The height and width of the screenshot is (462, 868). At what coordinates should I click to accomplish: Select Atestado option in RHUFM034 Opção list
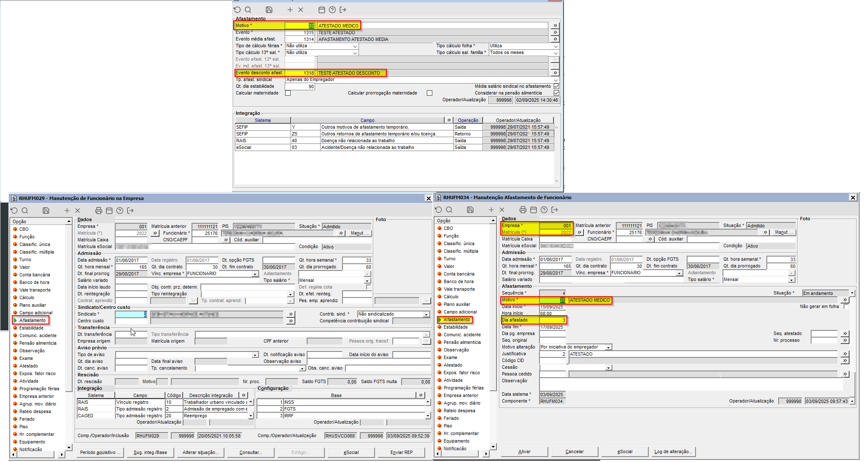point(453,365)
